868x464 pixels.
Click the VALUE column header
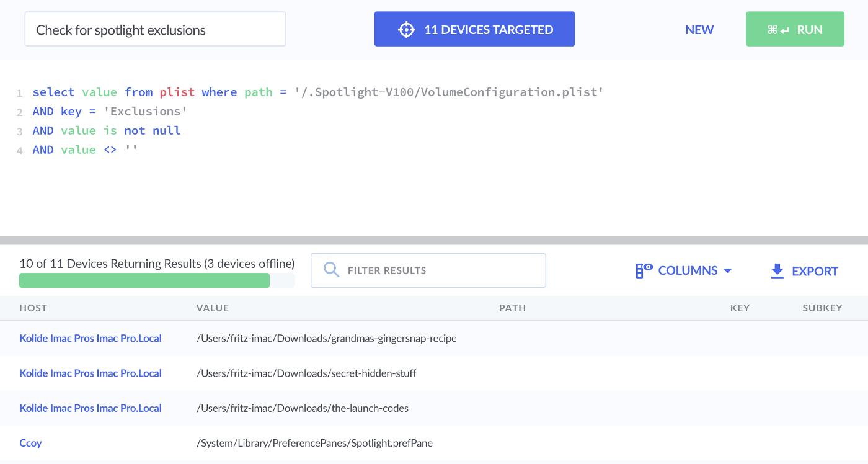(213, 308)
